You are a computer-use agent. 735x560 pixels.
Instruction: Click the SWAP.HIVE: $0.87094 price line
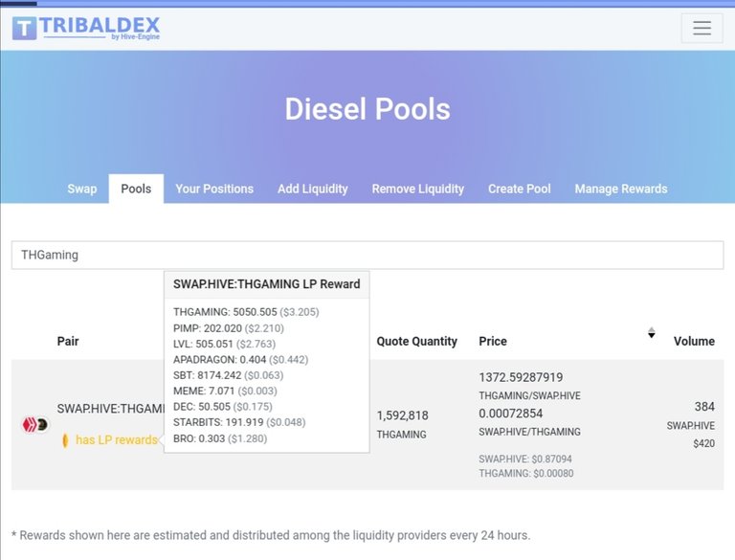[x=525, y=459]
